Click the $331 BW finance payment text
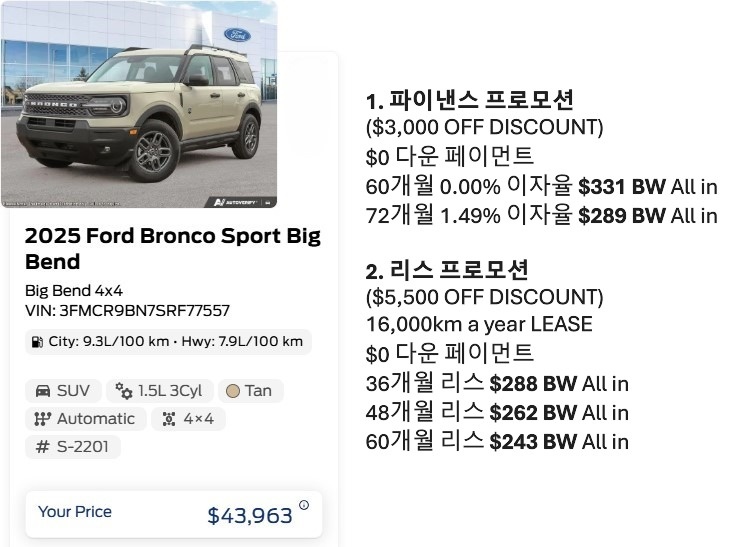 click(621, 186)
